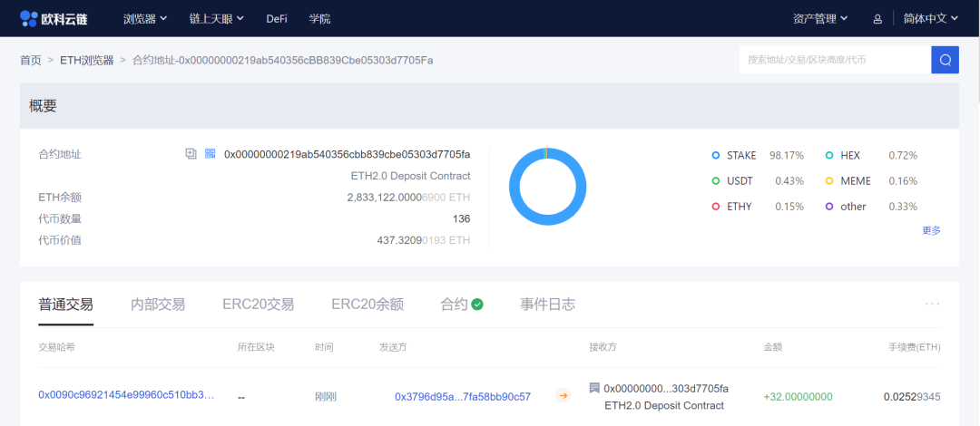The image size is (980, 426).
Task: Copy the contract address icon
Action: tap(191, 154)
